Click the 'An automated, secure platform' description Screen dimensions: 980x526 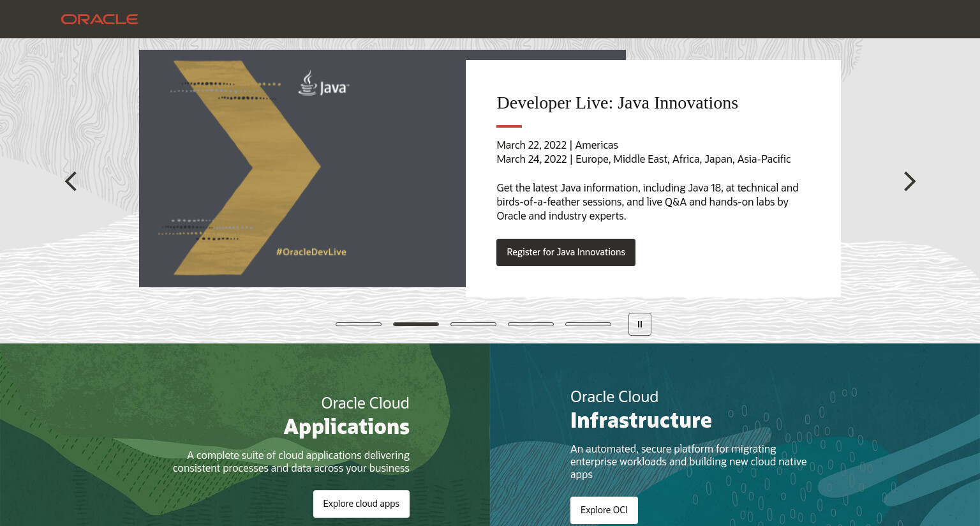click(688, 462)
